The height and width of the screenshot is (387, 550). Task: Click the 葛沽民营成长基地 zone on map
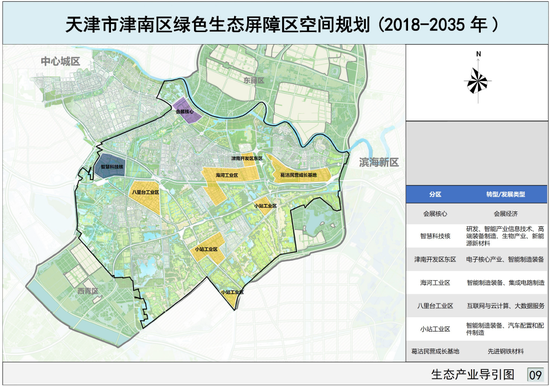tap(299, 173)
